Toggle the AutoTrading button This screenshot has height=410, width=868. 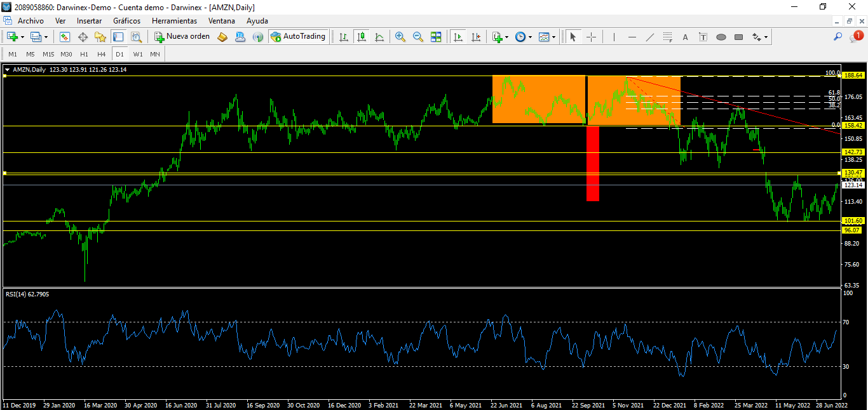pos(298,37)
